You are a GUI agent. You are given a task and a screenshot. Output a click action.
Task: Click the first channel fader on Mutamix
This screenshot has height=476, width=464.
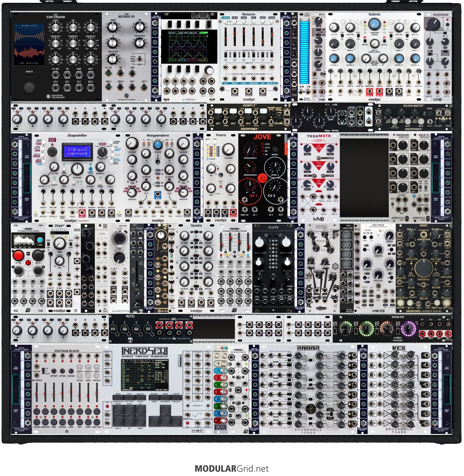pos(226,37)
